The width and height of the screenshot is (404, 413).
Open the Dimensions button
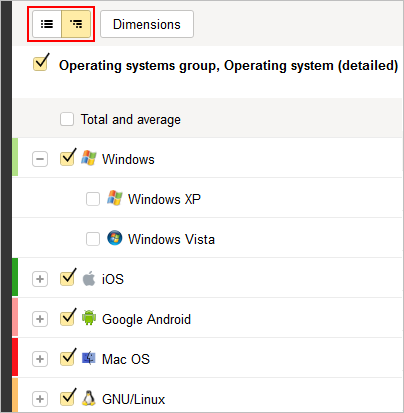[147, 24]
